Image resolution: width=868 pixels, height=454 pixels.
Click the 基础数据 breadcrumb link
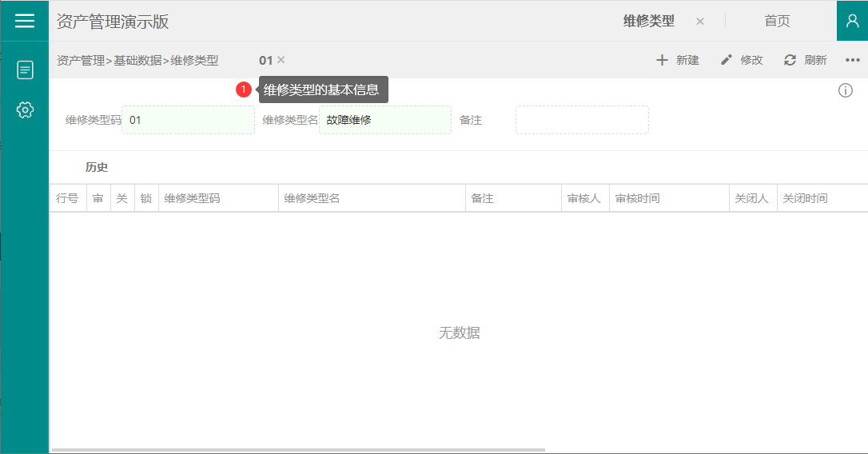click(137, 61)
